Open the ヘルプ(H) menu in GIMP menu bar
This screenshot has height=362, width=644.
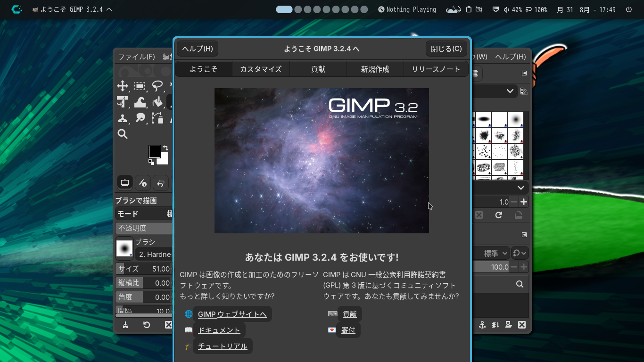[x=510, y=57]
